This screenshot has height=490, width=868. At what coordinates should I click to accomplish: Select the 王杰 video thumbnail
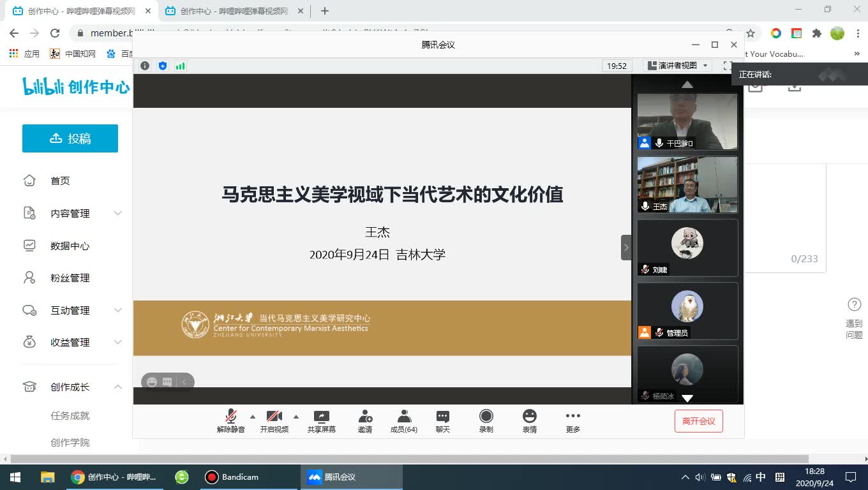[687, 185]
